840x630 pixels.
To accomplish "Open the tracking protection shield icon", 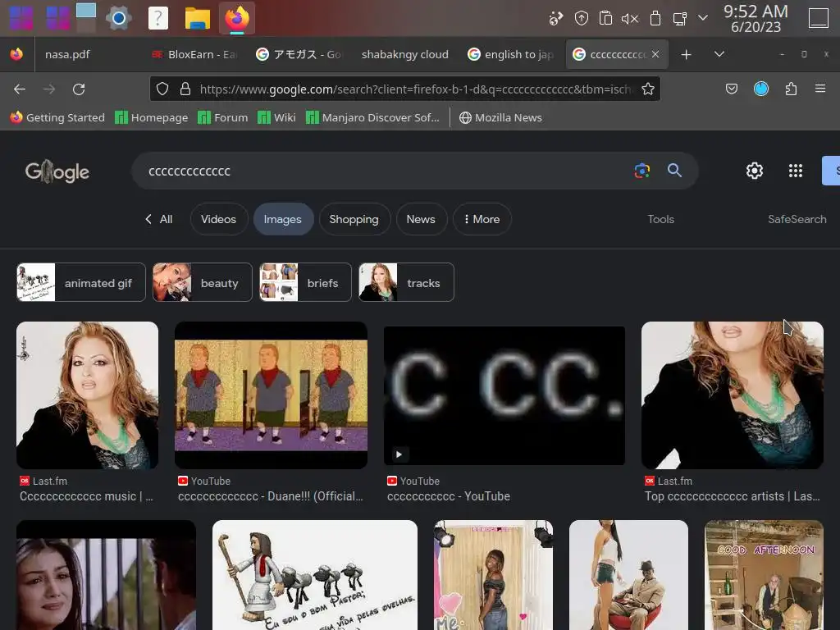I will (162, 89).
